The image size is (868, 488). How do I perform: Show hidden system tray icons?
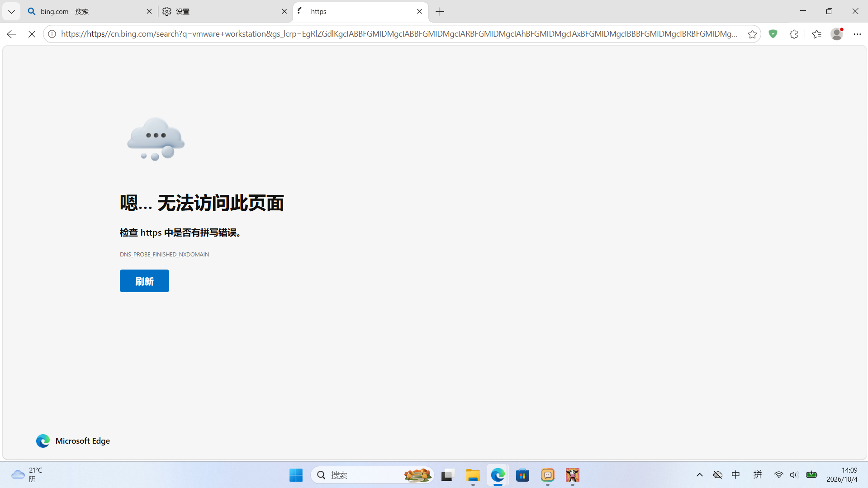coord(699,475)
